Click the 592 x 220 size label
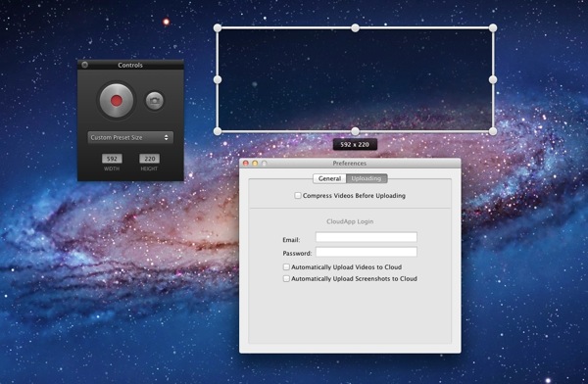 point(355,144)
